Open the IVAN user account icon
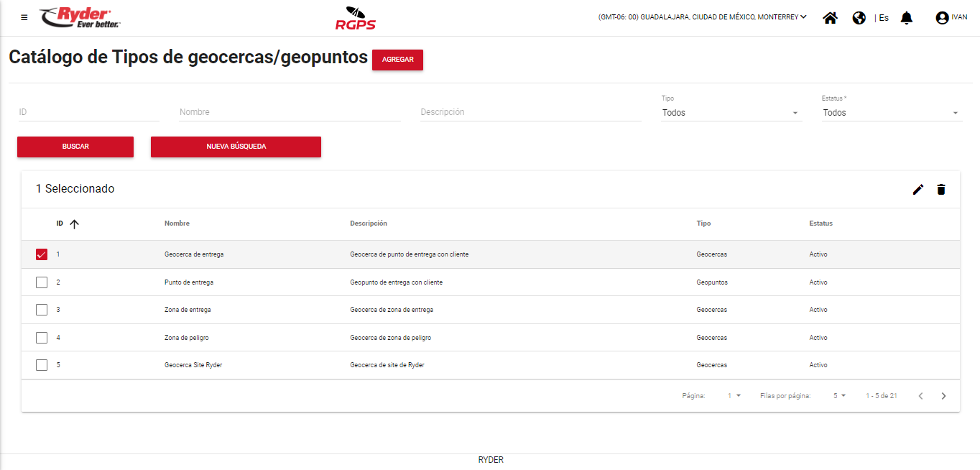The width and height of the screenshot is (980, 470). coord(942,18)
